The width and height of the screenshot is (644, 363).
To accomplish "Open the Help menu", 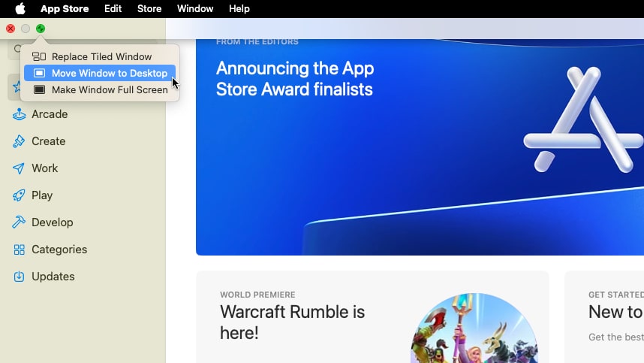I will coord(239,8).
